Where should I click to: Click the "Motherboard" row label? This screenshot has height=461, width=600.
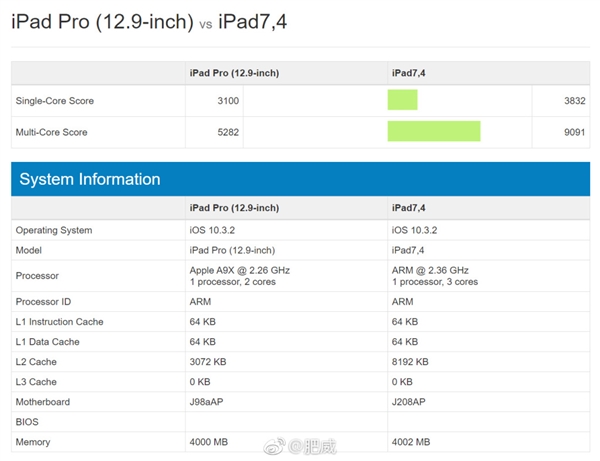(x=42, y=402)
